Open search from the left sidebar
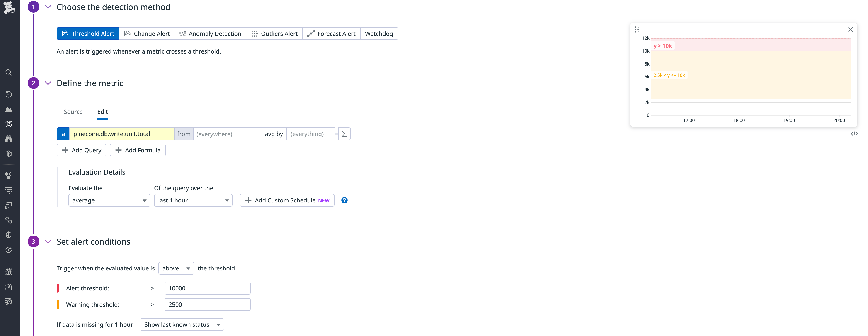Image resolution: width=868 pixels, height=336 pixels. (x=9, y=72)
